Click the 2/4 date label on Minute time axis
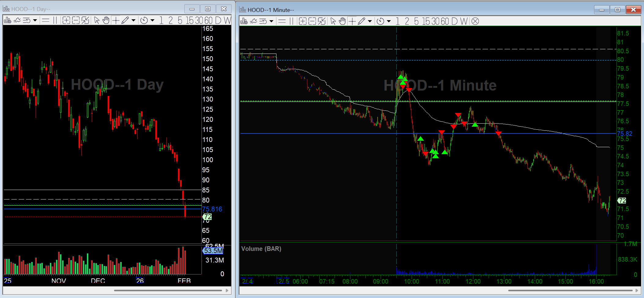Screen dimensions: 644x298 pos(247,281)
